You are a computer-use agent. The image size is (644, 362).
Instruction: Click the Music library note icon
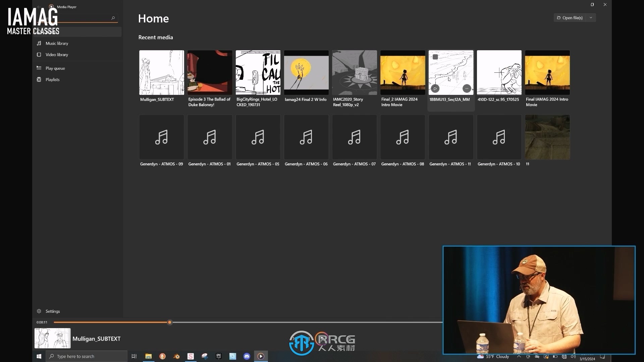[39, 43]
